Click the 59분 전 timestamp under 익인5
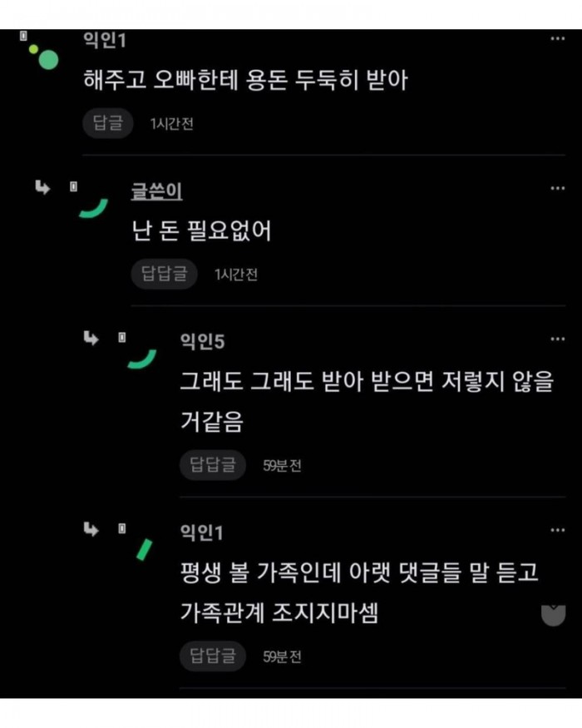Image resolution: width=582 pixels, height=728 pixels. (x=282, y=465)
